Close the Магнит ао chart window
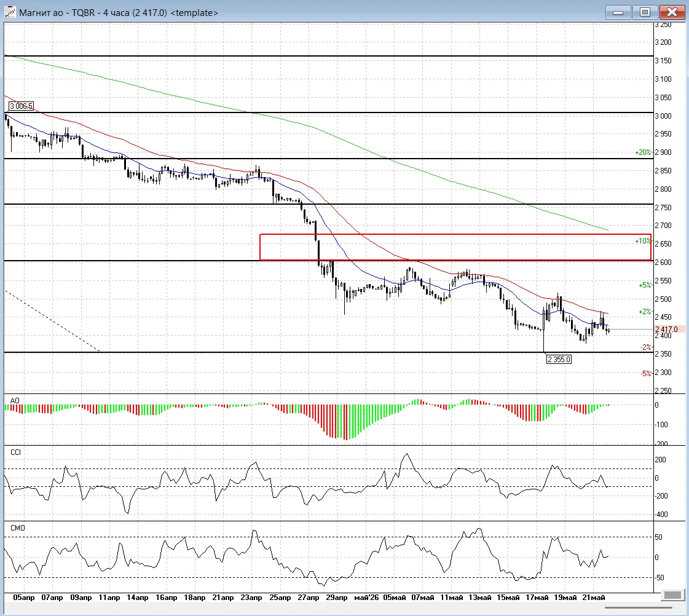The image size is (689, 616). pos(671,12)
